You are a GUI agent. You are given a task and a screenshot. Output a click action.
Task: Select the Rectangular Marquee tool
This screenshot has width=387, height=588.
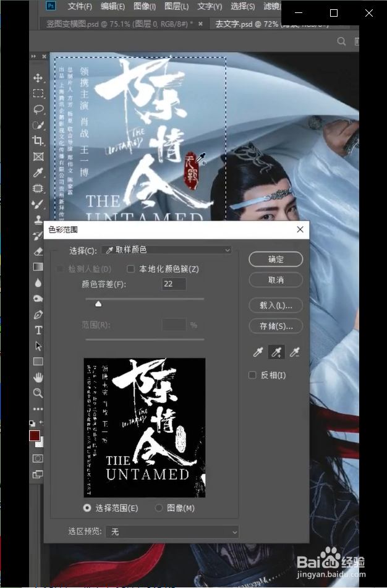click(38, 93)
